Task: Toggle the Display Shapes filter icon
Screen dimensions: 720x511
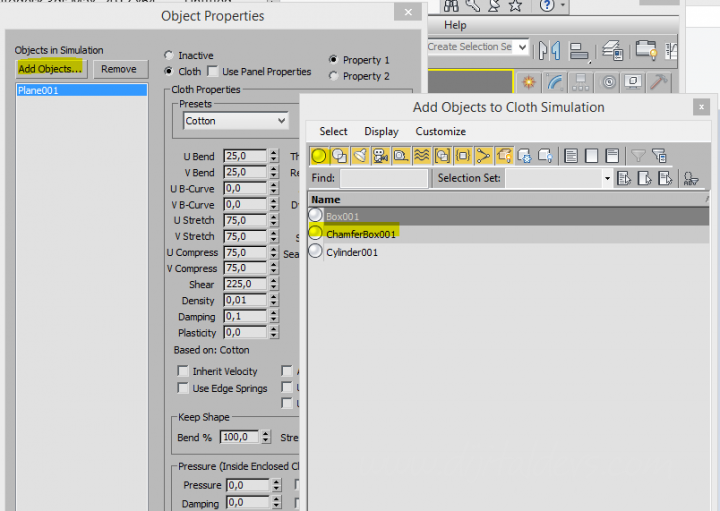Action: point(340,155)
